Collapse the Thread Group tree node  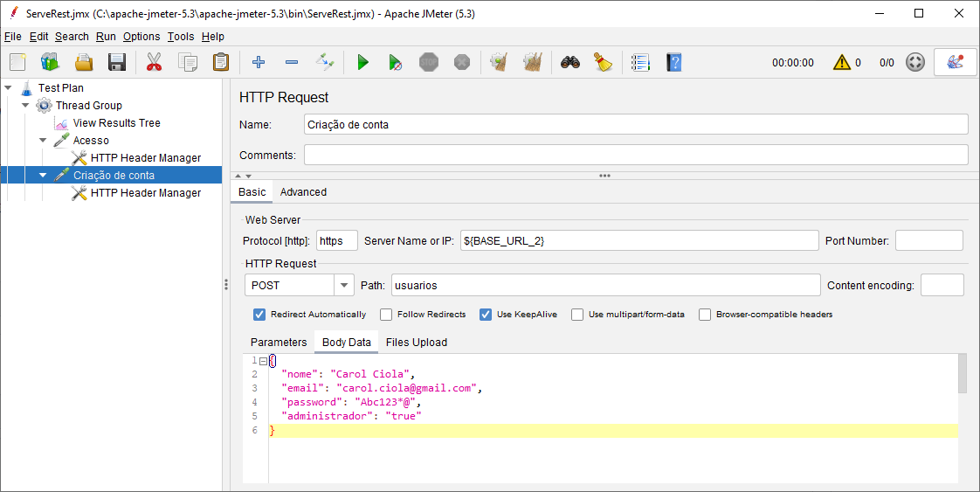[x=25, y=106]
